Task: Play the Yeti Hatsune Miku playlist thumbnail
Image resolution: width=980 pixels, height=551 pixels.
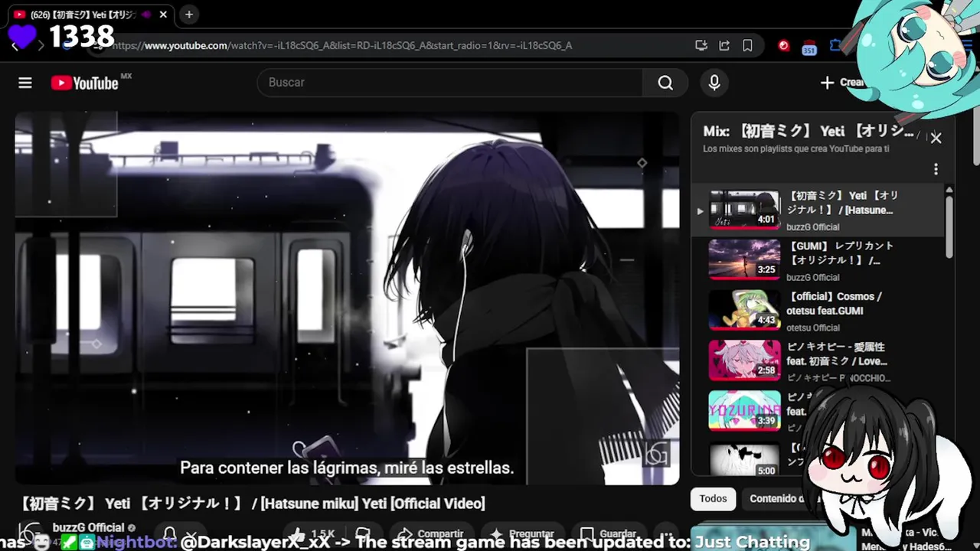Action: pos(744,210)
